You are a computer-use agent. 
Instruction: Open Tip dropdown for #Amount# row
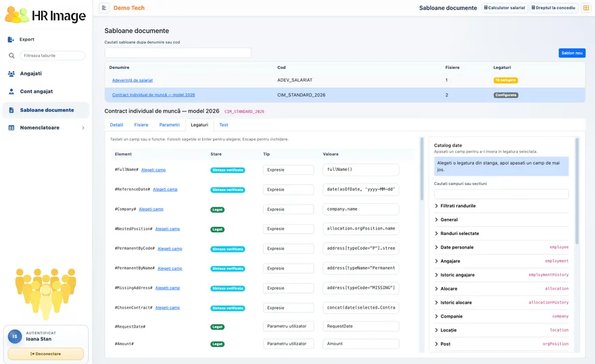(289, 344)
